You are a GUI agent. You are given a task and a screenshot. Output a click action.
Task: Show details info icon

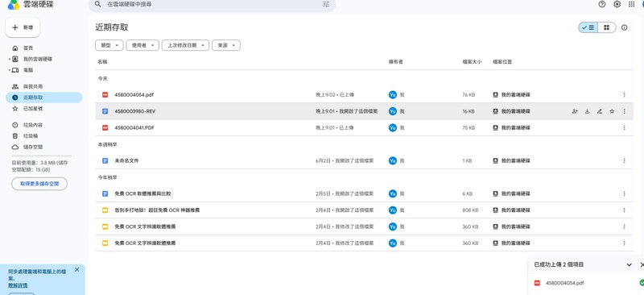pyautogui.click(x=625, y=27)
